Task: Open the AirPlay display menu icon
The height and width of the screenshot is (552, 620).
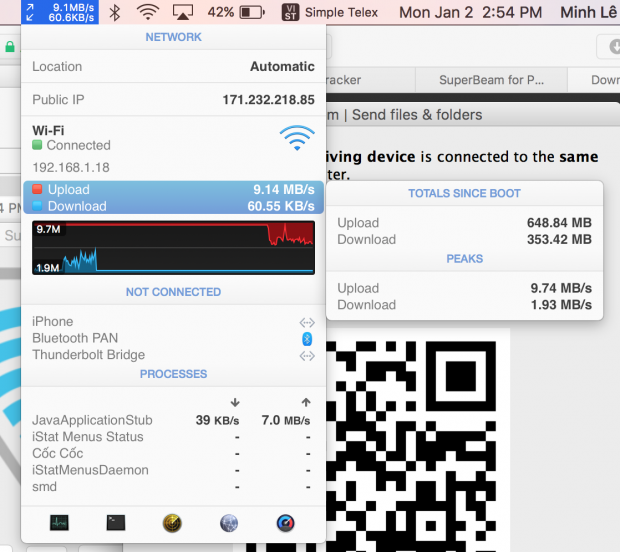Action: pyautogui.click(x=182, y=13)
